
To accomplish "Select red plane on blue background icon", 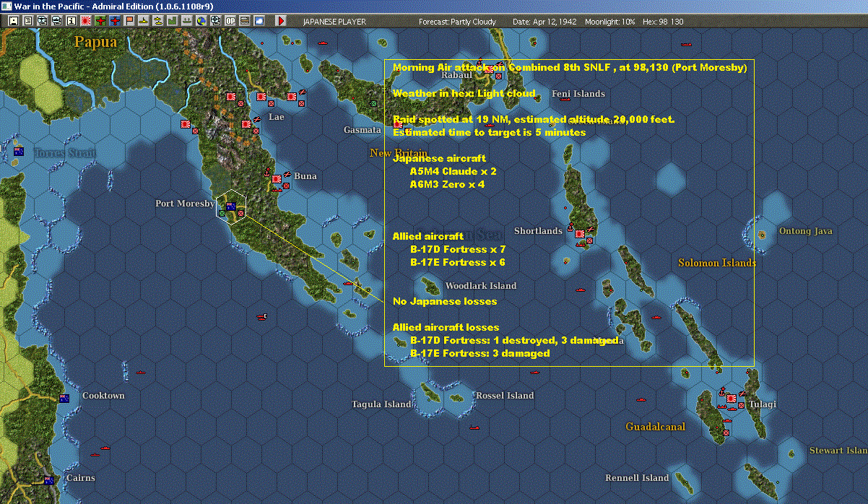I will [115, 21].
